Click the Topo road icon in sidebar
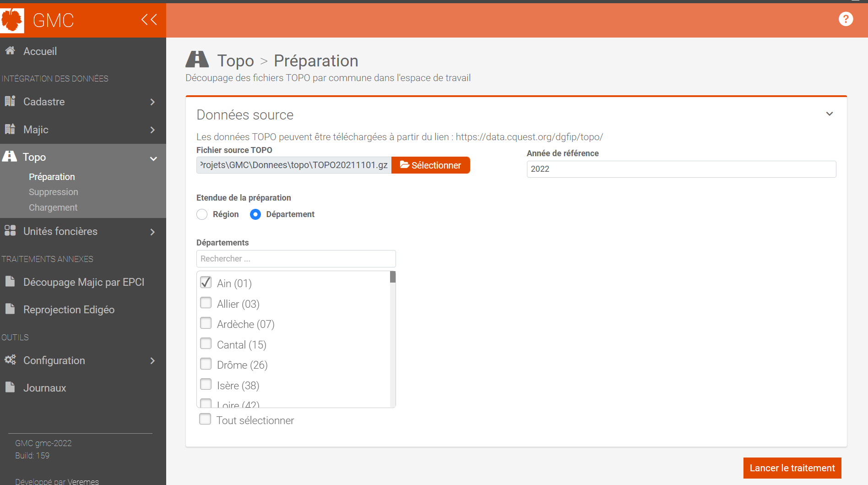 (x=10, y=156)
